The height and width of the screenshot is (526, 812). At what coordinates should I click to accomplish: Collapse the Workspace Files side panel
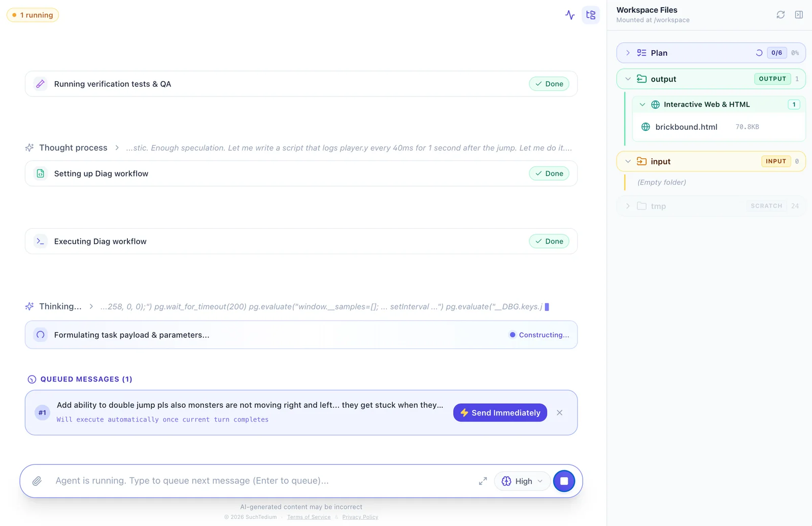[799, 15]
